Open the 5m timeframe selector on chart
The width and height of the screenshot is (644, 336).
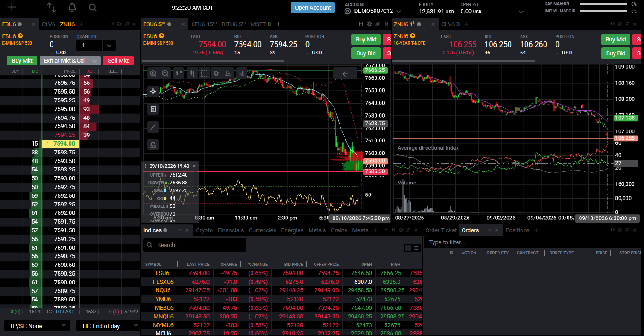click(179, 73)
